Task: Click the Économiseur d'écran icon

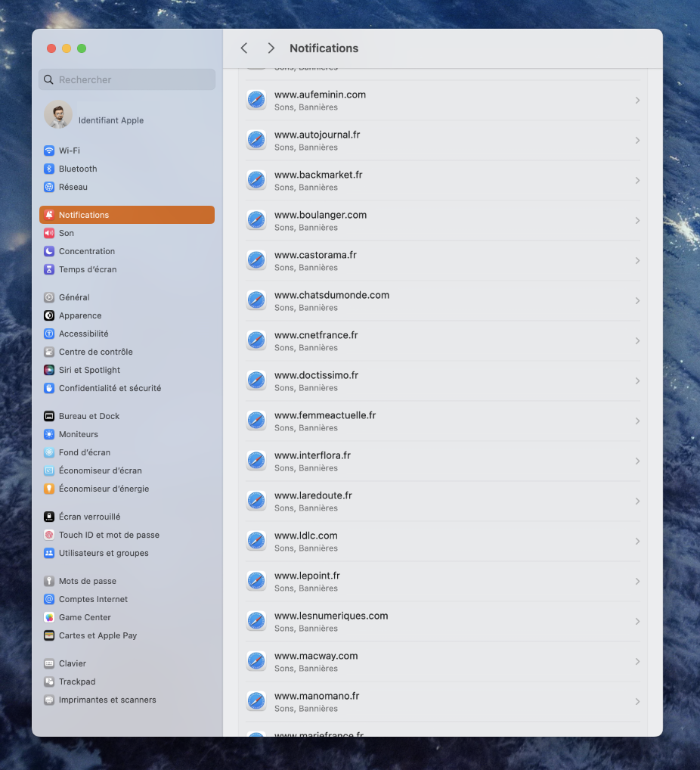Action: (x=49, y=471)
